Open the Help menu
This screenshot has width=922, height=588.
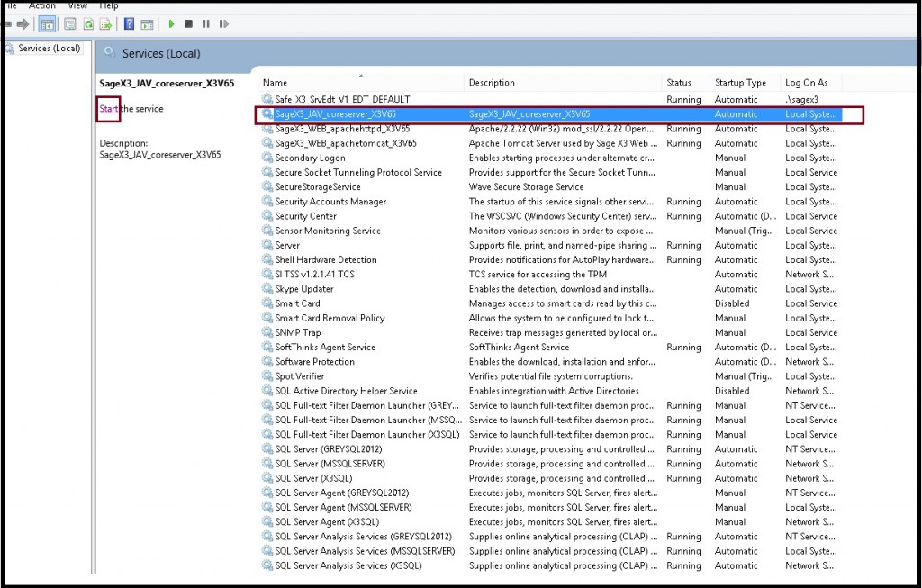click(x=109, y=5)
